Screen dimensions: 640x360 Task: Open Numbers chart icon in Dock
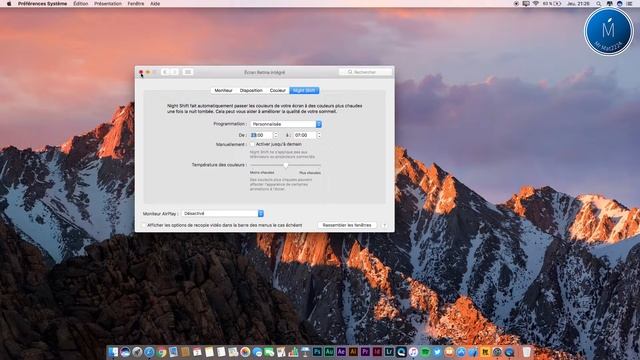pos(293,352)
